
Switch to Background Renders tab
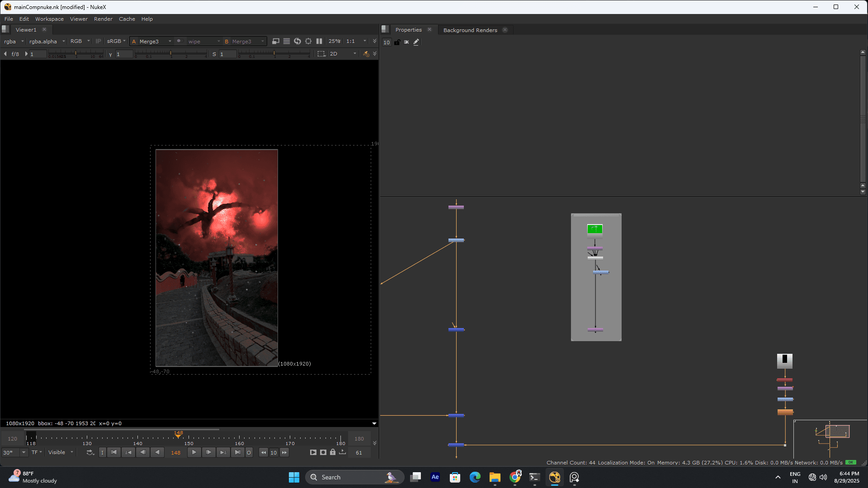coord(470,30)
